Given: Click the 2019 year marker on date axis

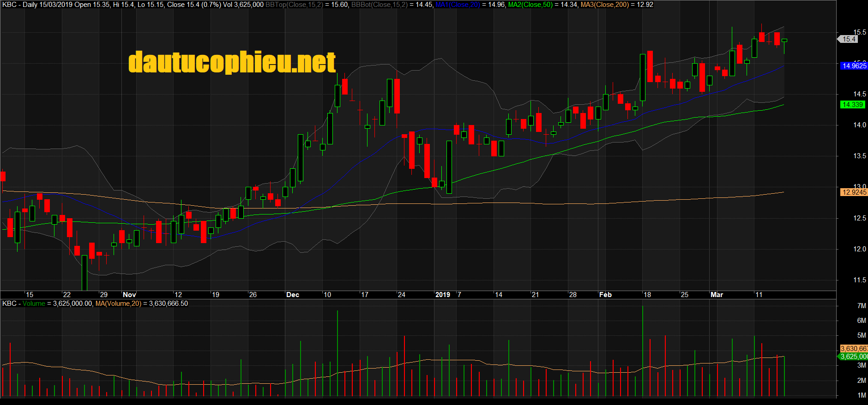Looking at the screenshot, I should coord(442,295).
